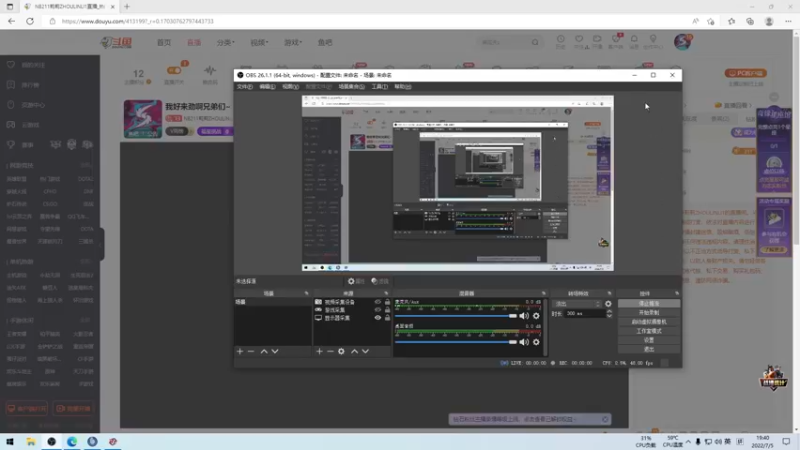Move source up in the OBS Sources panel
This screenshot has height=450, width=800.
pos(355,352)
